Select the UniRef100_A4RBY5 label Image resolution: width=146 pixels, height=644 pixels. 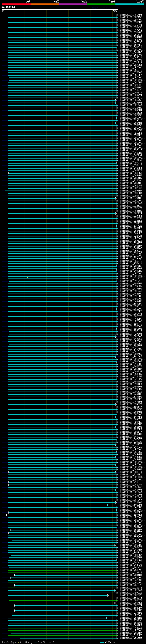pos(131,98)
